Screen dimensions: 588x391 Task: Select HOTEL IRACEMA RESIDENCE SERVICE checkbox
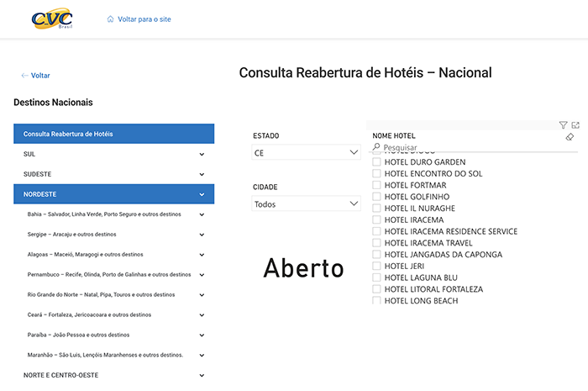[x=376, y=231]
